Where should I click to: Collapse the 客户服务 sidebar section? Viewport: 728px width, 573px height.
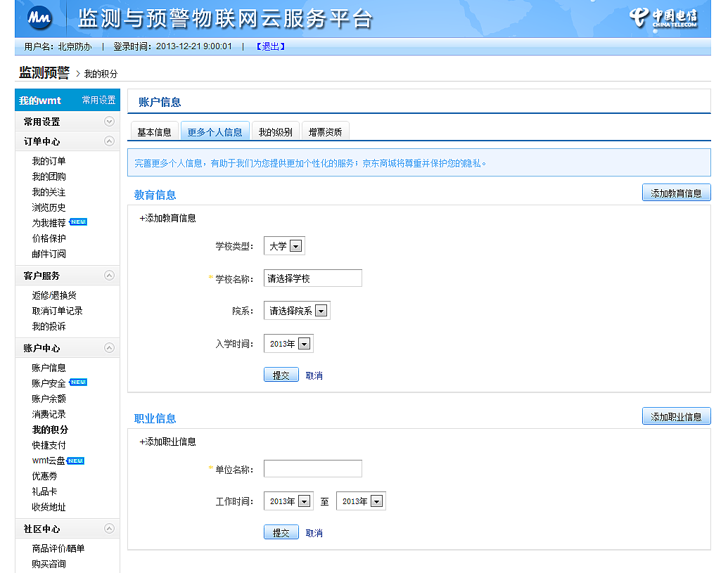point(109,276)
